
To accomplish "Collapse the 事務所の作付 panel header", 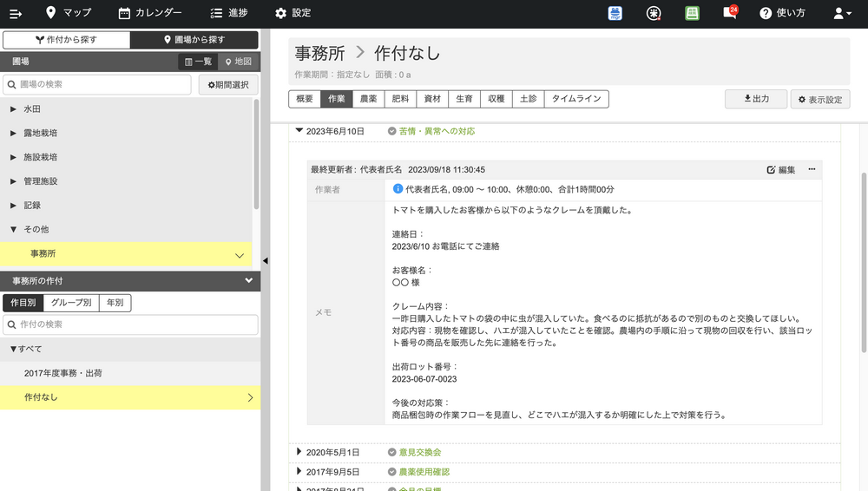I will 248,281.
